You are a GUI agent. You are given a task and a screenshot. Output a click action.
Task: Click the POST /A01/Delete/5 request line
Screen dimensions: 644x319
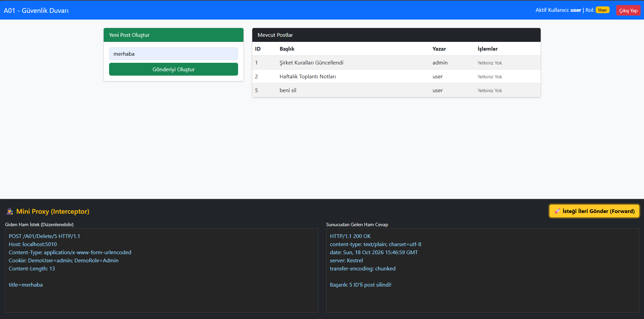coord(44,236)
